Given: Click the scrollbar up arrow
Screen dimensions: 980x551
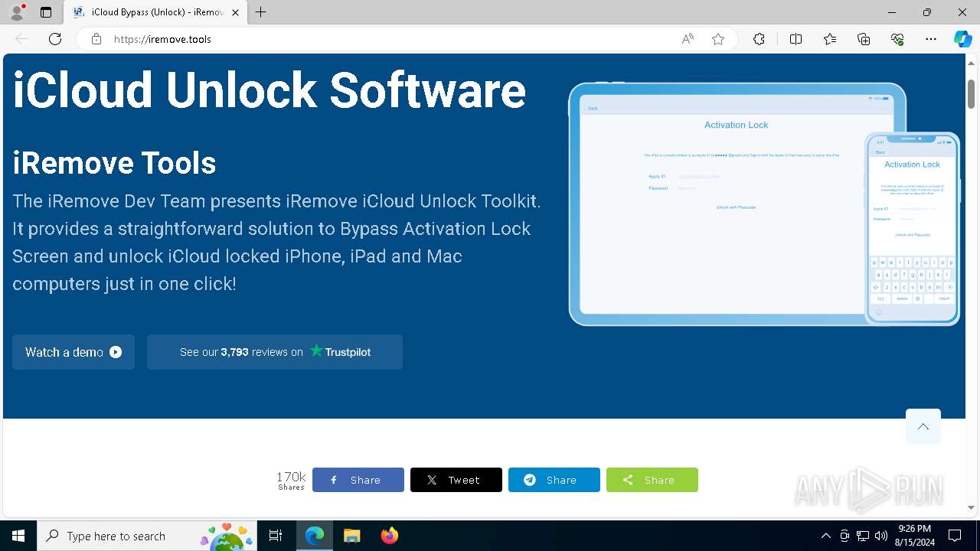Looking at the screenshot, I should 971,62.
